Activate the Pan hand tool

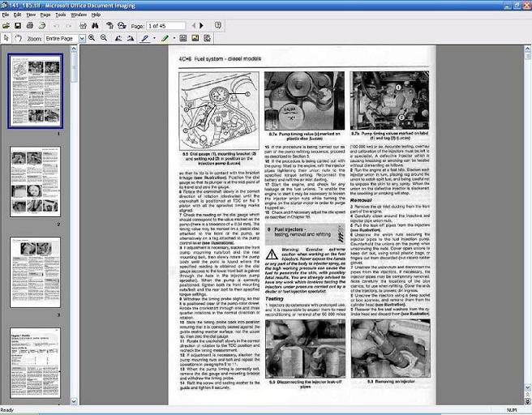click(17, 38)
